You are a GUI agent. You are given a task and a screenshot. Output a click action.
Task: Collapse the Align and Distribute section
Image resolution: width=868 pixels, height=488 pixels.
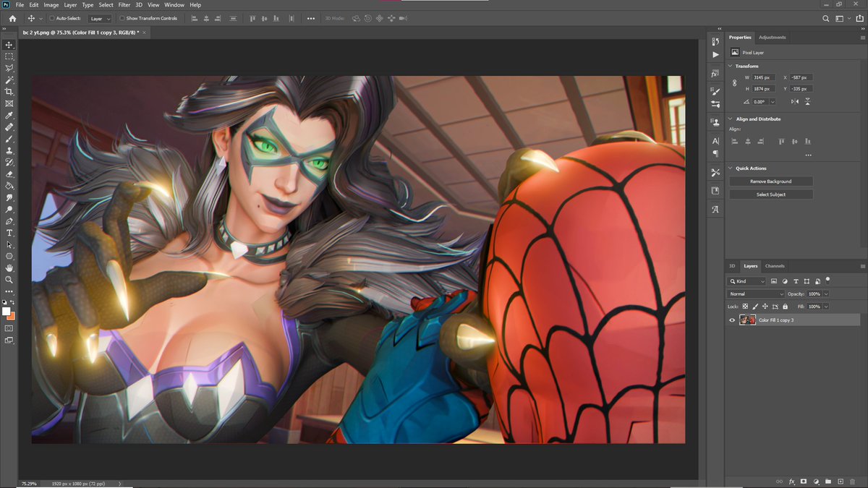731,119
